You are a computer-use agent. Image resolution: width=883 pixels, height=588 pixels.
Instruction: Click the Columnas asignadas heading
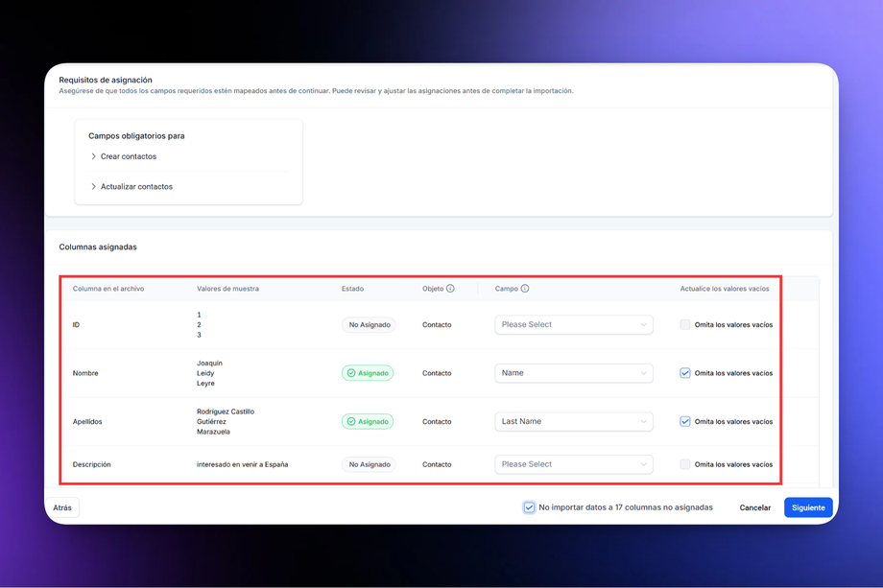tap(98, 247)
